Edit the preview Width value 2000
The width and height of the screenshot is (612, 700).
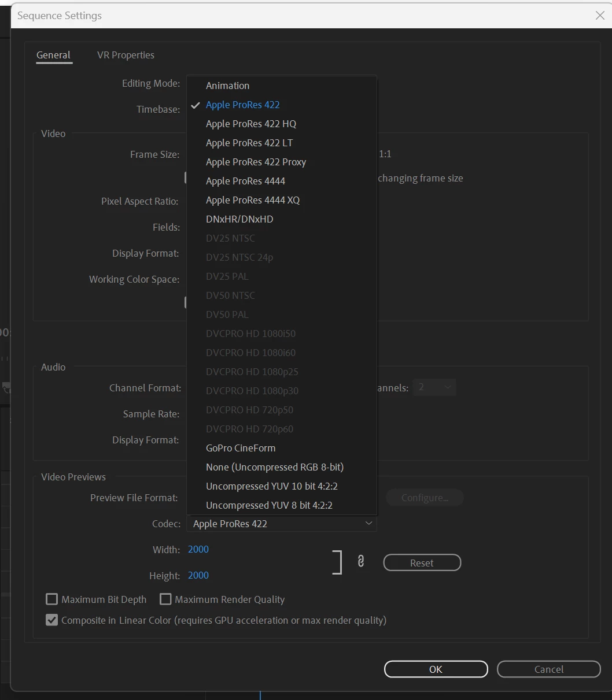tap(198, 550)
